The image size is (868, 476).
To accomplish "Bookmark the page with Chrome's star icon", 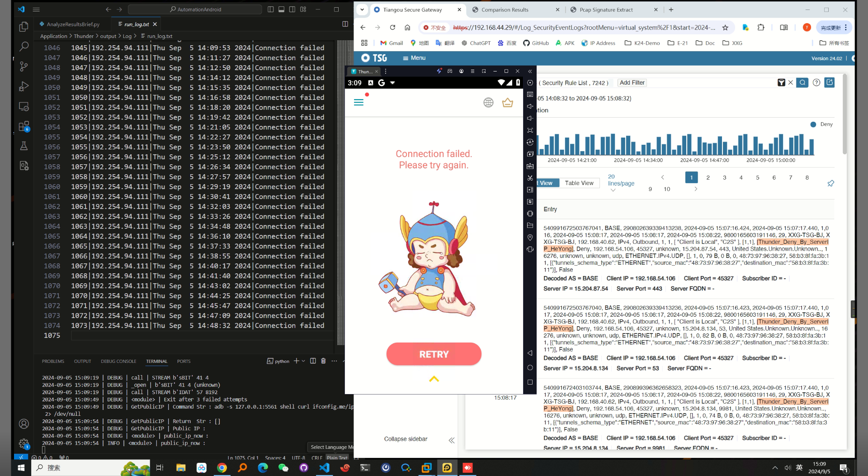I will tap(726, 28).
